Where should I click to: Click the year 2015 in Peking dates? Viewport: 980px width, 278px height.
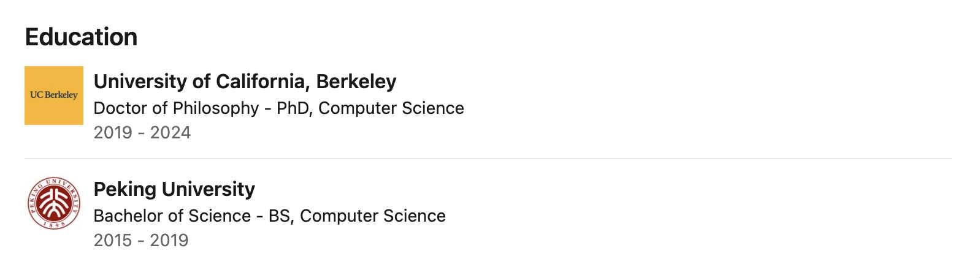[113, 241]
